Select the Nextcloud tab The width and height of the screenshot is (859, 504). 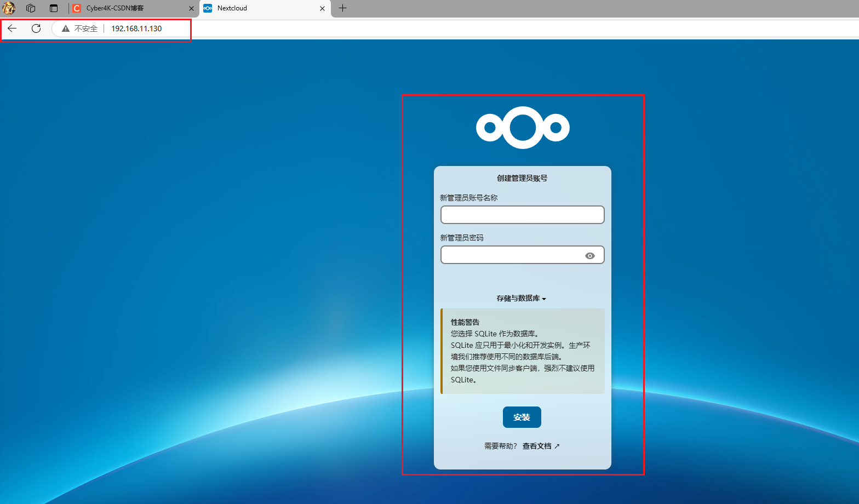pos(265,8)
